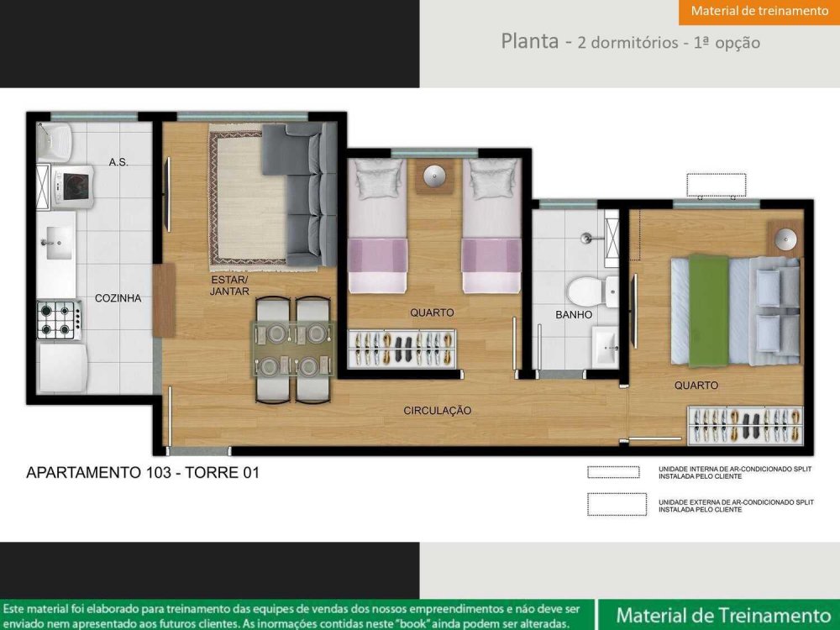This screenshot has width=840, height=630.
Task: Select the nightstand between the twin beds
Action: [x=435, y=176]
